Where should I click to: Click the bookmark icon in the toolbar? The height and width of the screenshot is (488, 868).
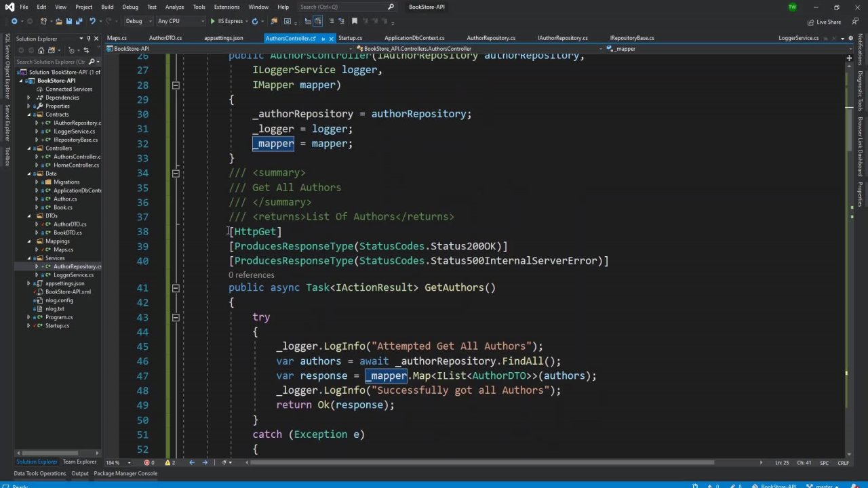354,21
